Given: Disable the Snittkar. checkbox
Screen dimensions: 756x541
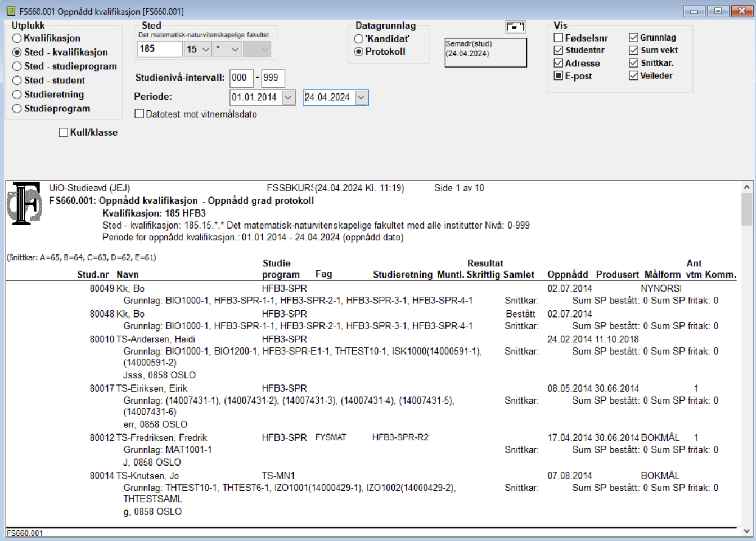Looking at the screenshot, I should [x=634, y=63].
